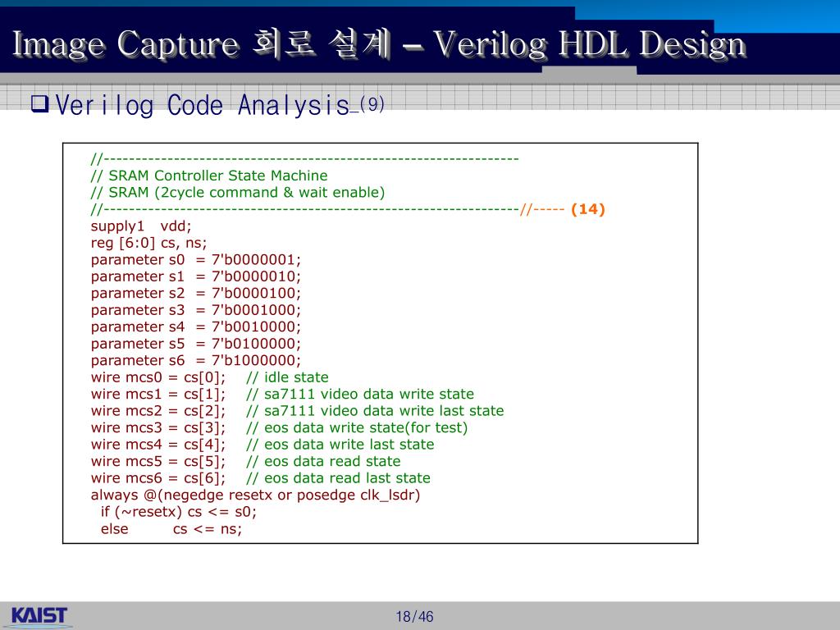Select '// eos data write state(for test)' comment

point(357,428)
